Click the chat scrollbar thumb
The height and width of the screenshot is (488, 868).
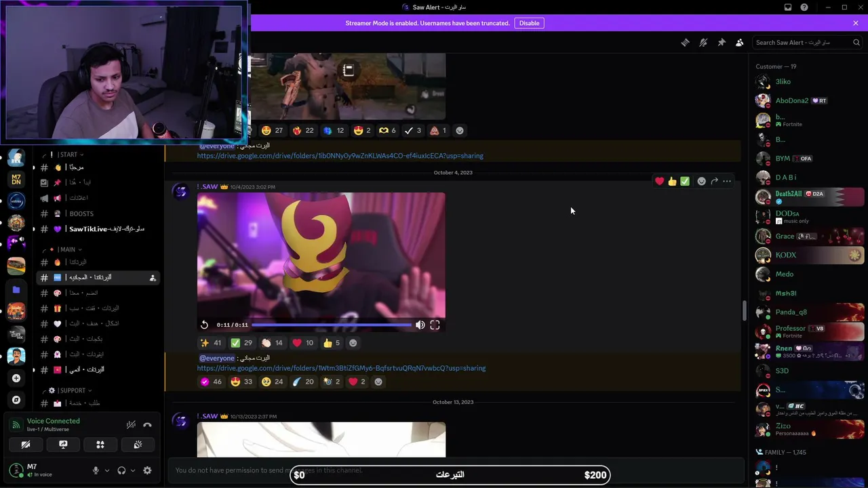pos(745,310)
